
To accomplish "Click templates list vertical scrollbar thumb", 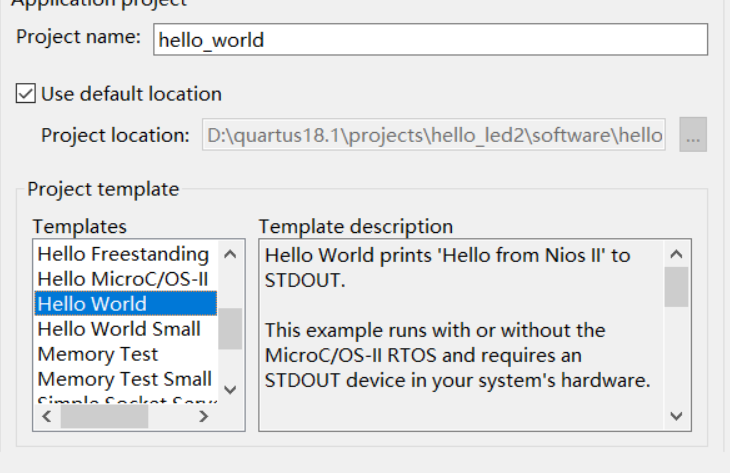I will pyautogui.click(x=230, y=328).
